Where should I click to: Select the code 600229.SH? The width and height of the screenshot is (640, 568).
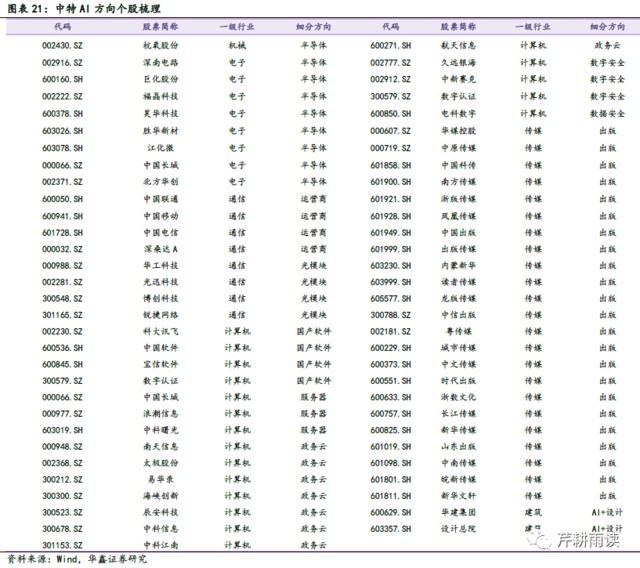pyautogui.click(x=391, y=348)
